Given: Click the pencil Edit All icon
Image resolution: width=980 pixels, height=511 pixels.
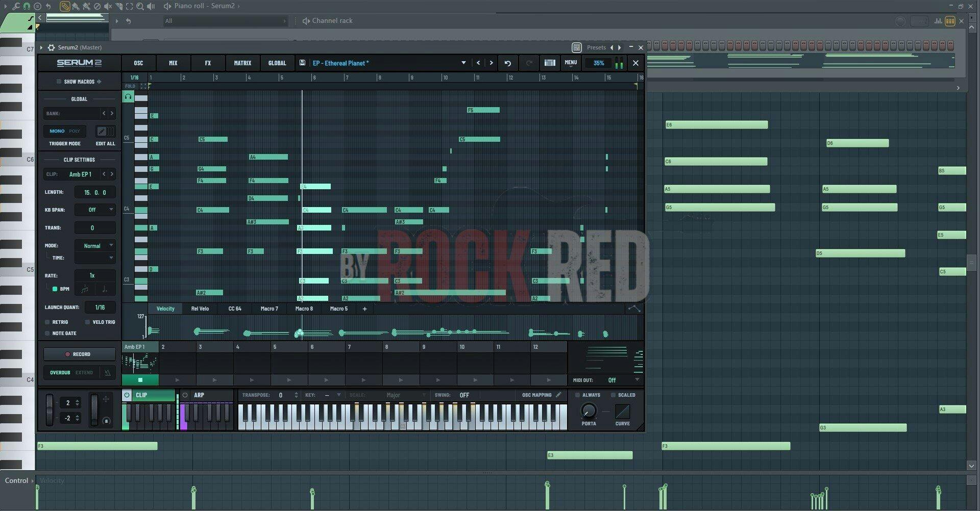Looking at the screenshot, I should (x=102, y=131).
